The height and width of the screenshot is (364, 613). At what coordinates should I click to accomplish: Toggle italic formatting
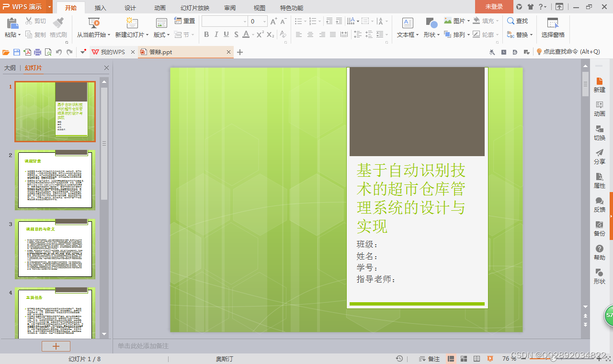coord(216,34)
